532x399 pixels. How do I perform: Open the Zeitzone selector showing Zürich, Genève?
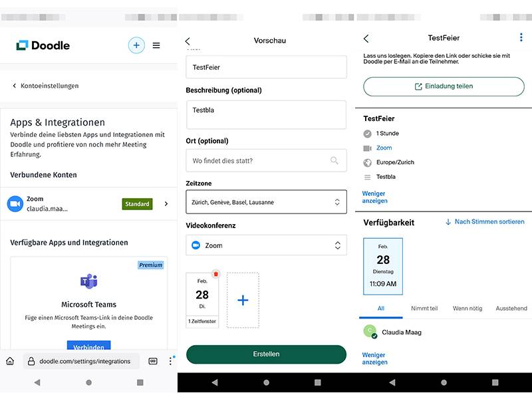coord(266,201)
